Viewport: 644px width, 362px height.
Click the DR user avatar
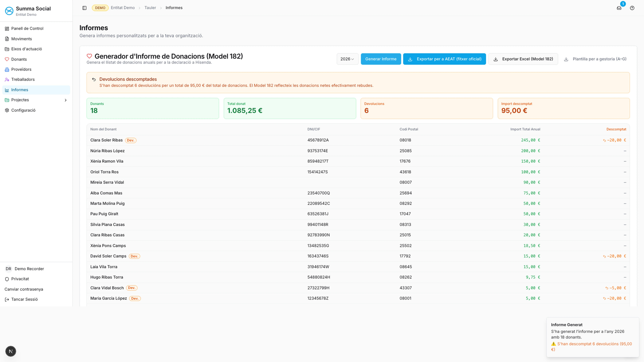pyautogui.click(x=9, y=268)
